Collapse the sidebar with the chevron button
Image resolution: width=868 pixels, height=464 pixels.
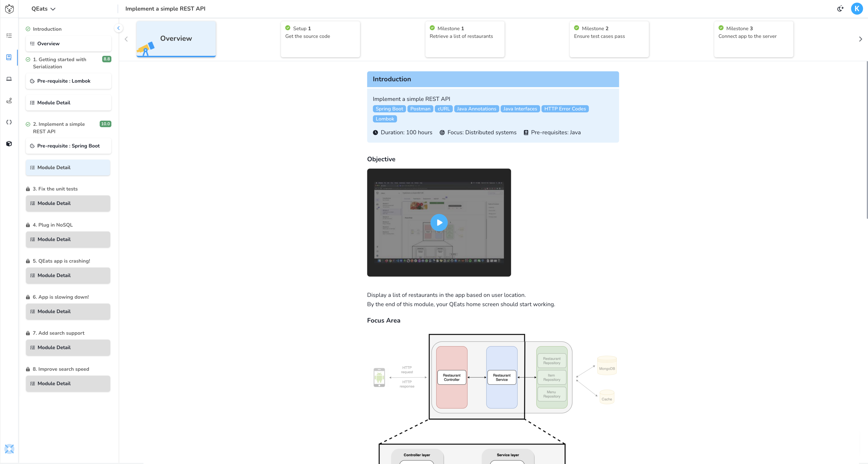(118, 28)
